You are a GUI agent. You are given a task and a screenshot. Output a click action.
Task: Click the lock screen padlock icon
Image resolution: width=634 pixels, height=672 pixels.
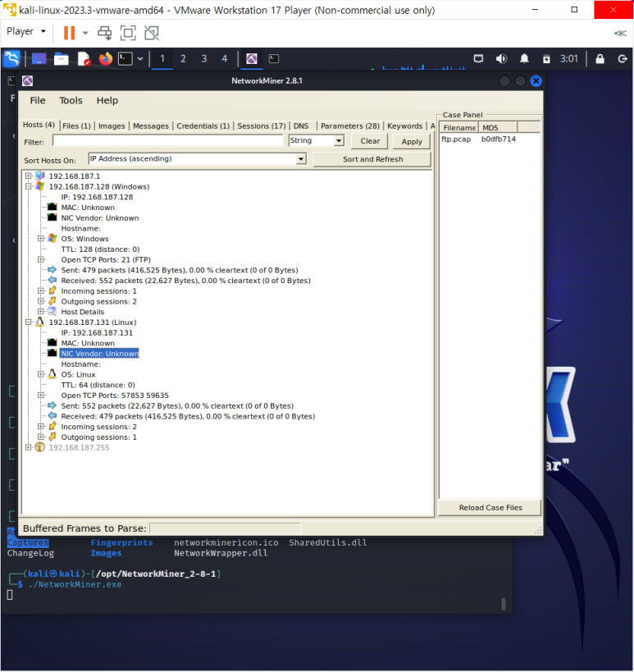pos(600,59)
